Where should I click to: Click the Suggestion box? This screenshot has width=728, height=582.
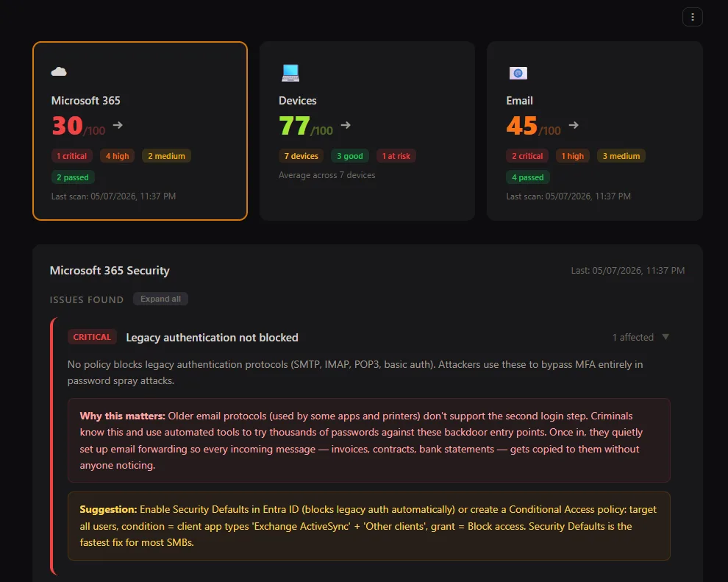point(368,526)
